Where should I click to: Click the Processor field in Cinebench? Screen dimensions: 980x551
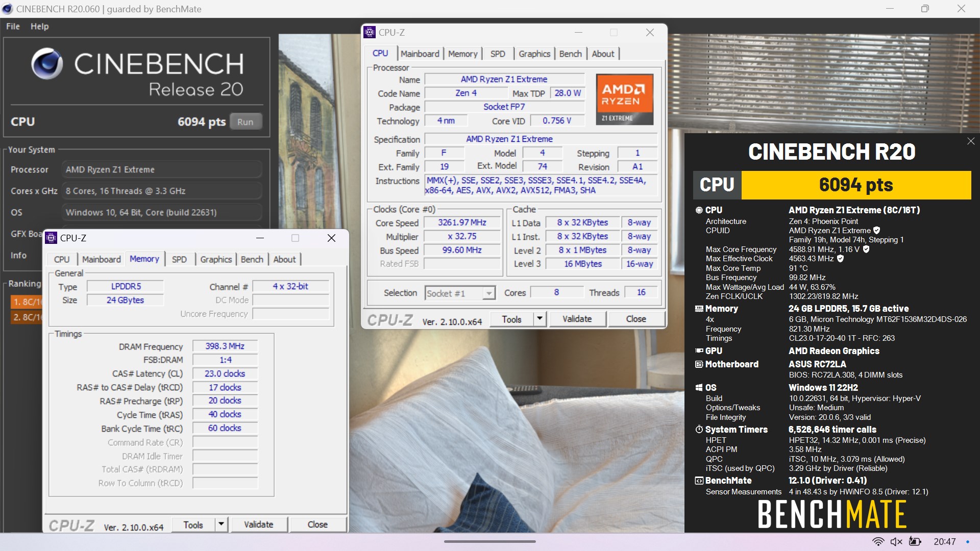[x=161, y=169]
